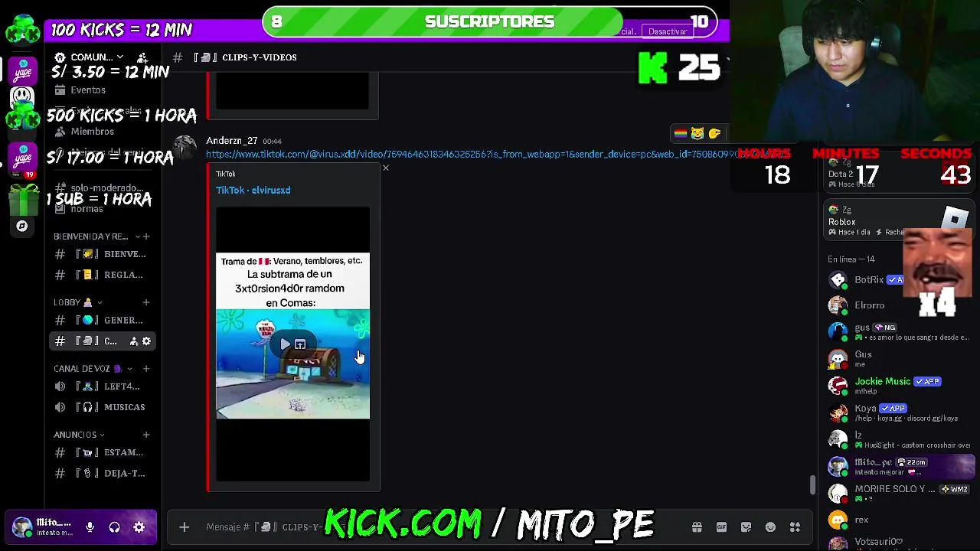This screenshot has width=980, height=551.
Task: Open Eventos in the channel sidebar
Action: 88,90
